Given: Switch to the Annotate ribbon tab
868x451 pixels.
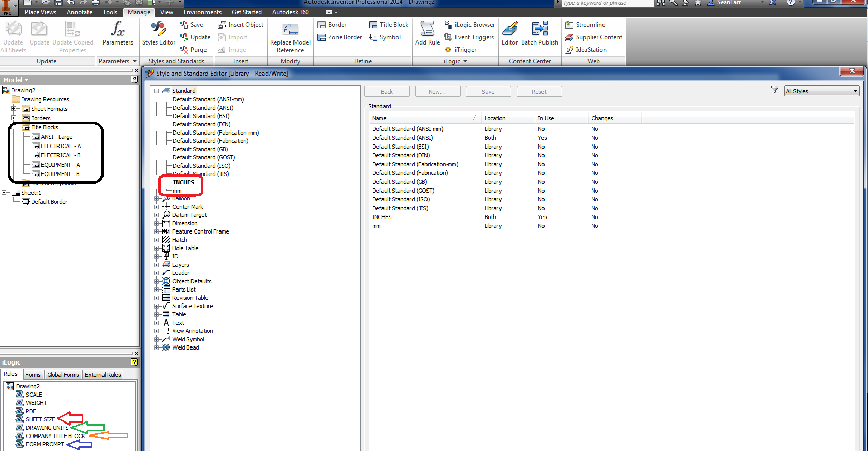Looking at the screenshot, I should (x=79, y=12).
